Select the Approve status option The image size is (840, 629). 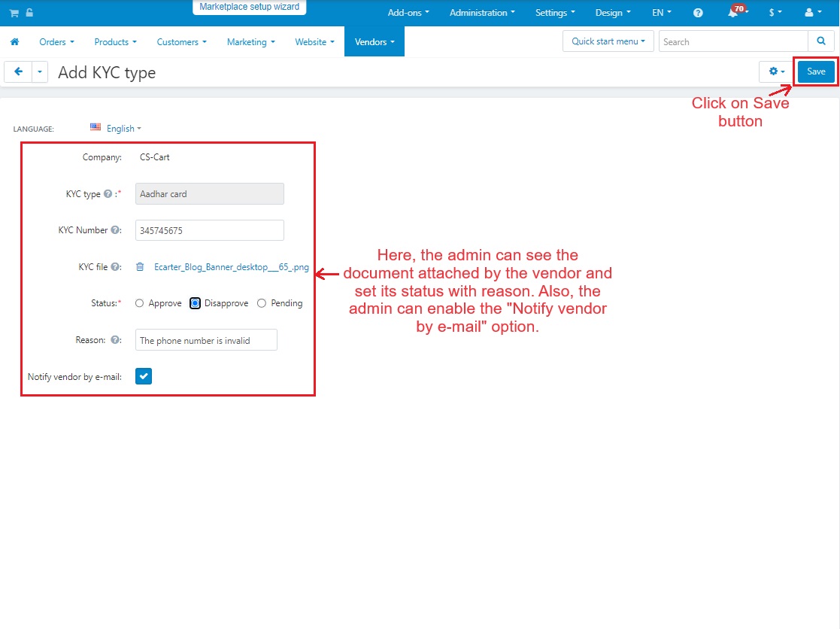139,303
